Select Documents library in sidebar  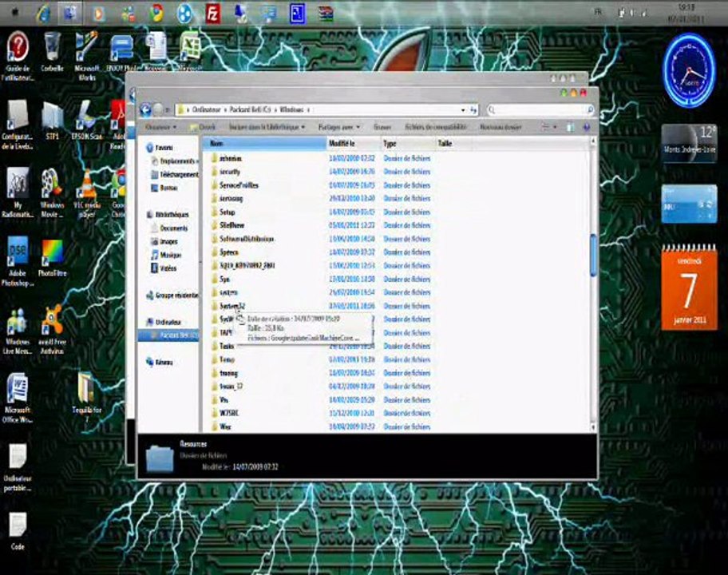point(169,228)
